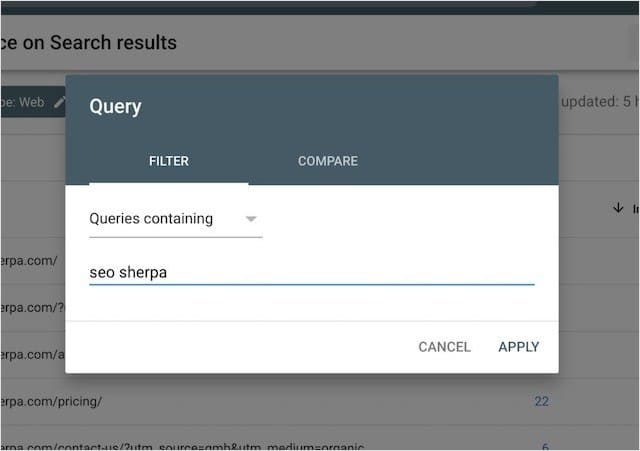
Task: Open the Queries containing dropdown
Action: (175, 219)
